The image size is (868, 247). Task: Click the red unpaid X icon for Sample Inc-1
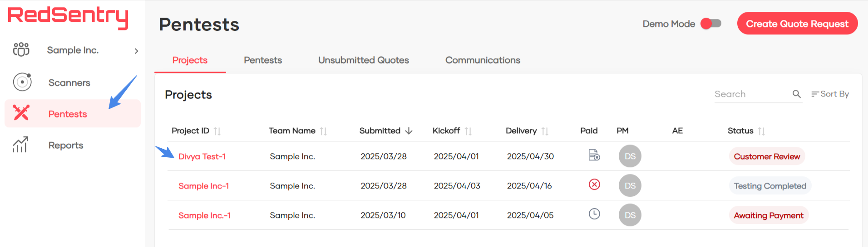click(x=594, y=184)
